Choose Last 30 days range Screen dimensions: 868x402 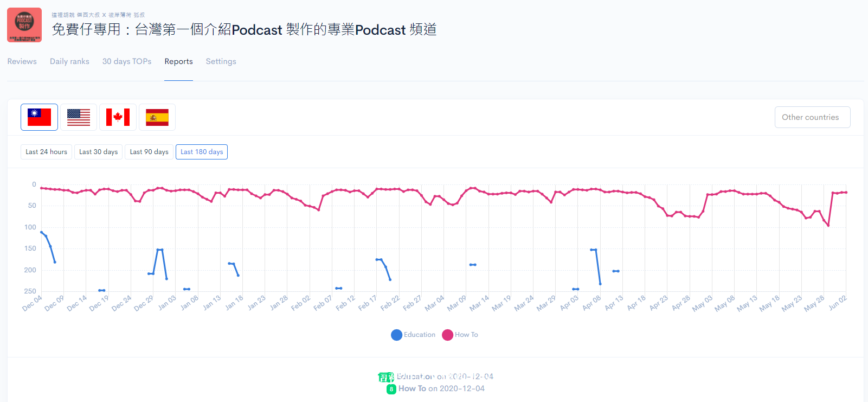coord(98,152)
